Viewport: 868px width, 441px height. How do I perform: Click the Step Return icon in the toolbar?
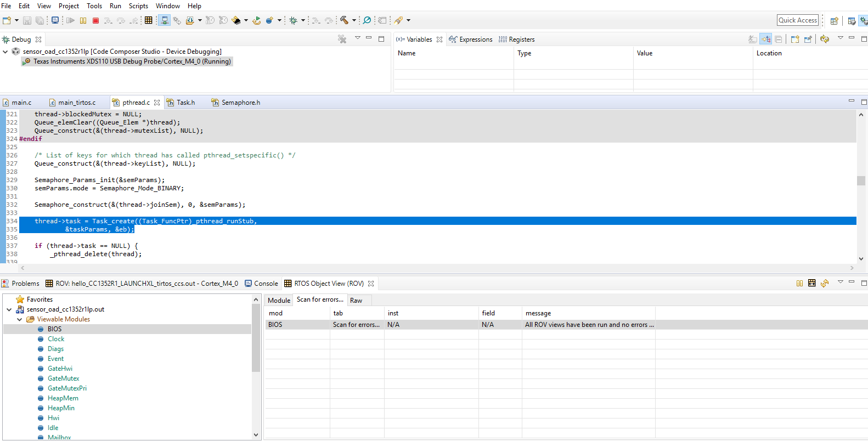[x=134, y=20]
